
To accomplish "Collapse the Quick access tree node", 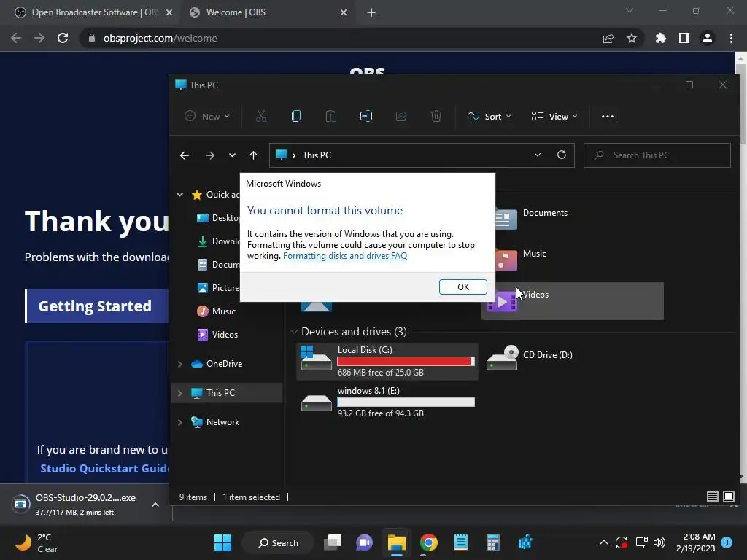I will pyautogui.click(x=180, y=194).
